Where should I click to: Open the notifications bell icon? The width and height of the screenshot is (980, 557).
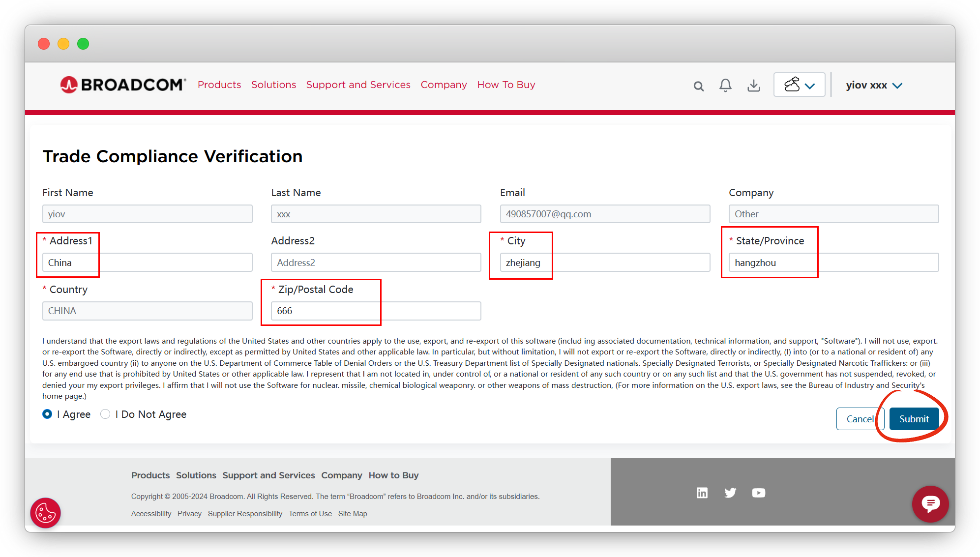tap(725, 86)
